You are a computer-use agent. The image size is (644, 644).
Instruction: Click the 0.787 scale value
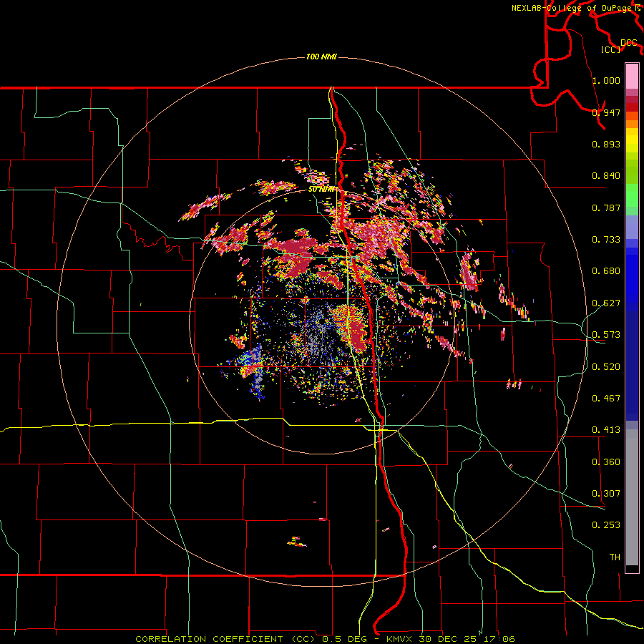pyautogui.click(x=606, y=208)
